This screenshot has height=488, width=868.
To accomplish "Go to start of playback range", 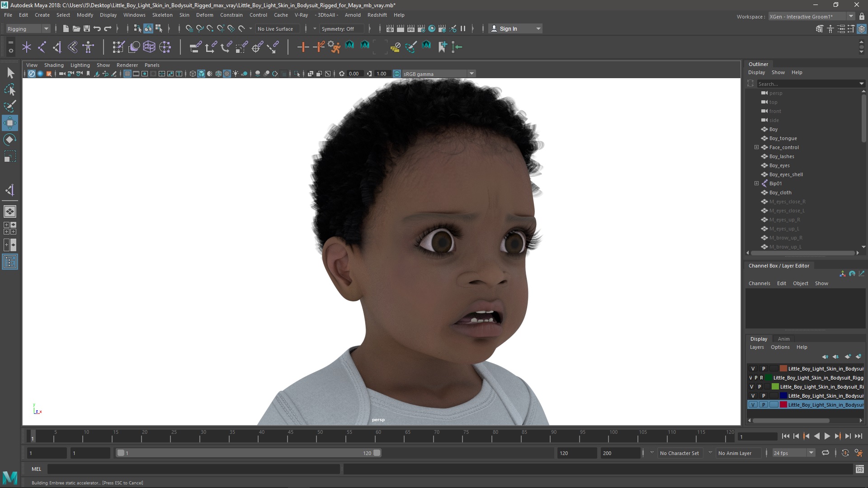I will tap(785, 436).
